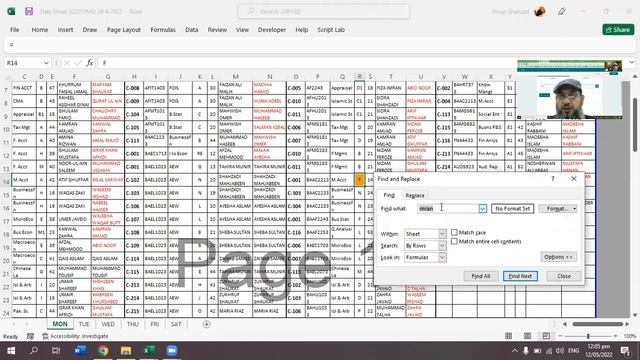
Task: Click the zoom out minus icon
Action: 560,336
